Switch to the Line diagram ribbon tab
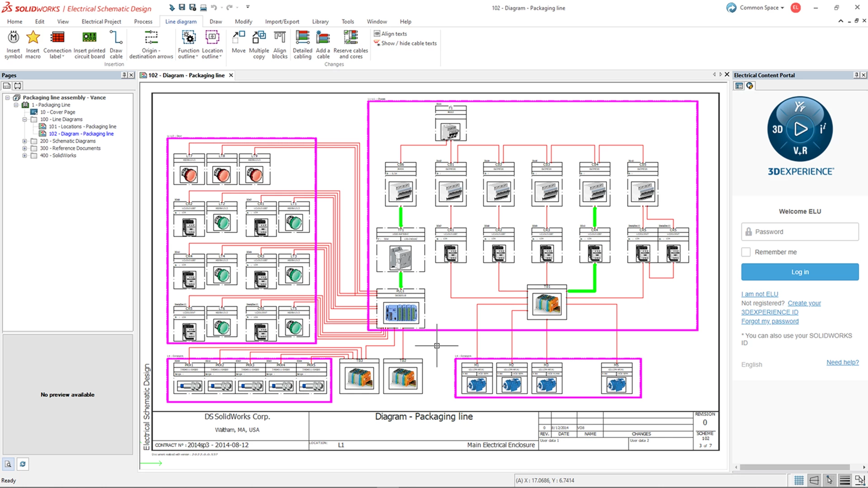 tap(181, 21)
